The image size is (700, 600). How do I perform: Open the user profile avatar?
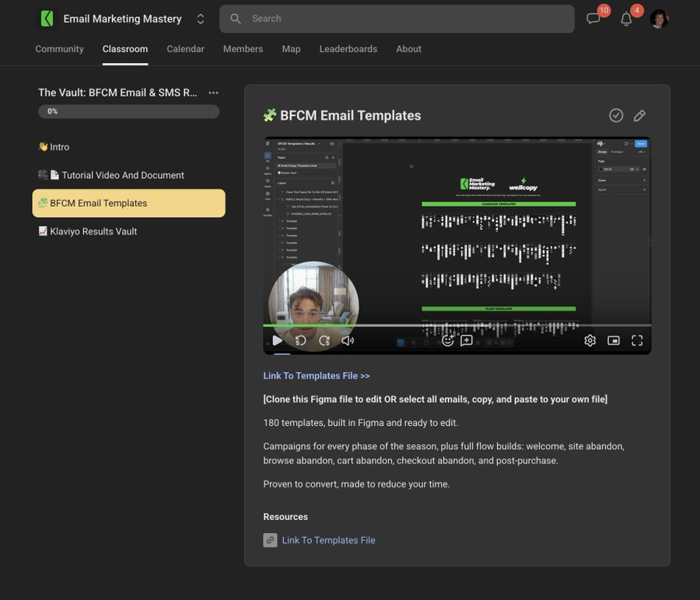click(659, 19)
